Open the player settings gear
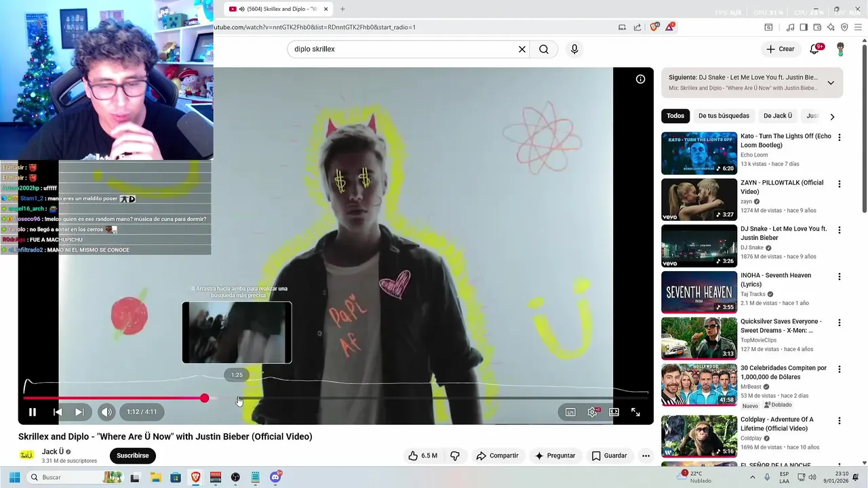This screenshot has width=868, height=488. (592, 412)
